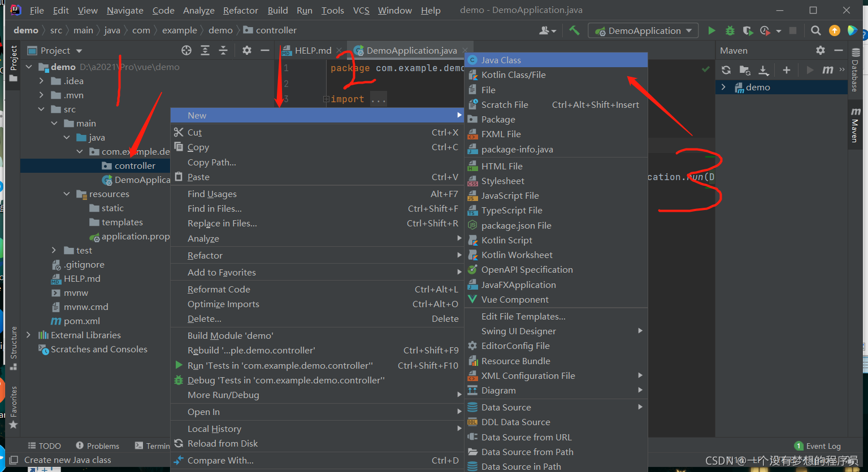Open the Structure side tool window

(14, 348)
